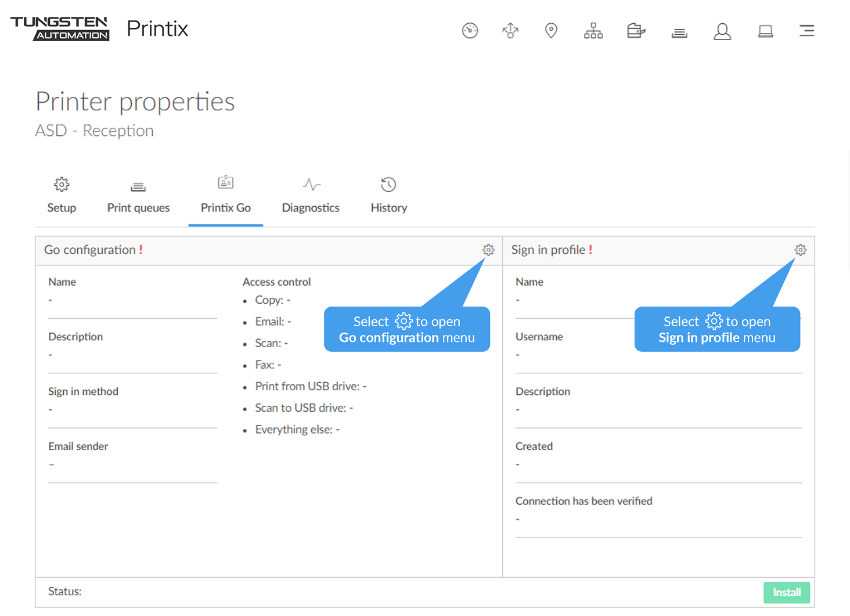850x616 pixels.
Task: Open the Diagnostics tab
Action: 311,196
